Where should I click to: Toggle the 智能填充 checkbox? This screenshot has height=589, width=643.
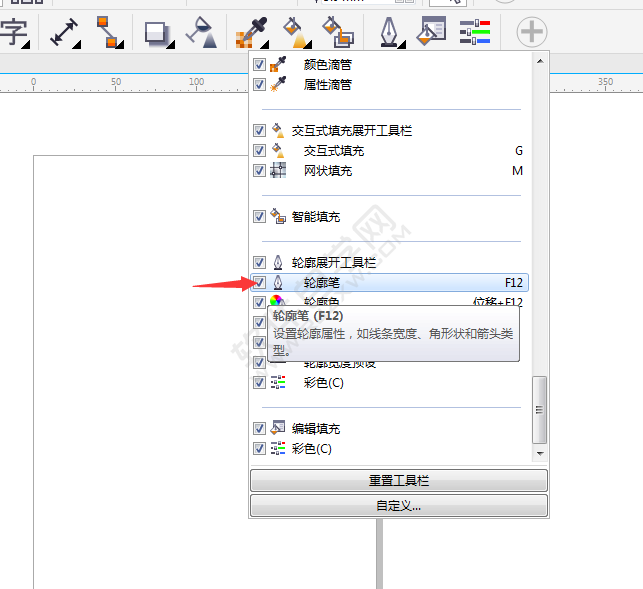[259, 216]
